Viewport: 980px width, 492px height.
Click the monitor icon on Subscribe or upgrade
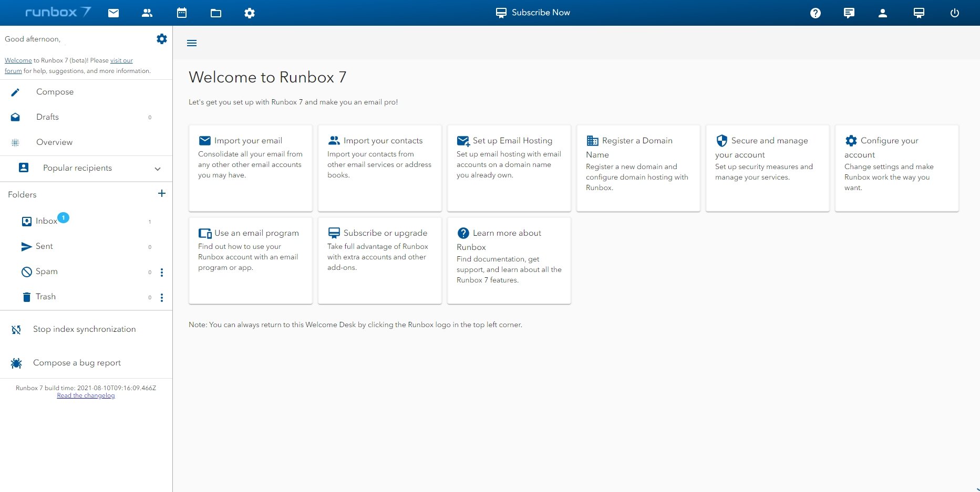[334, 233]
